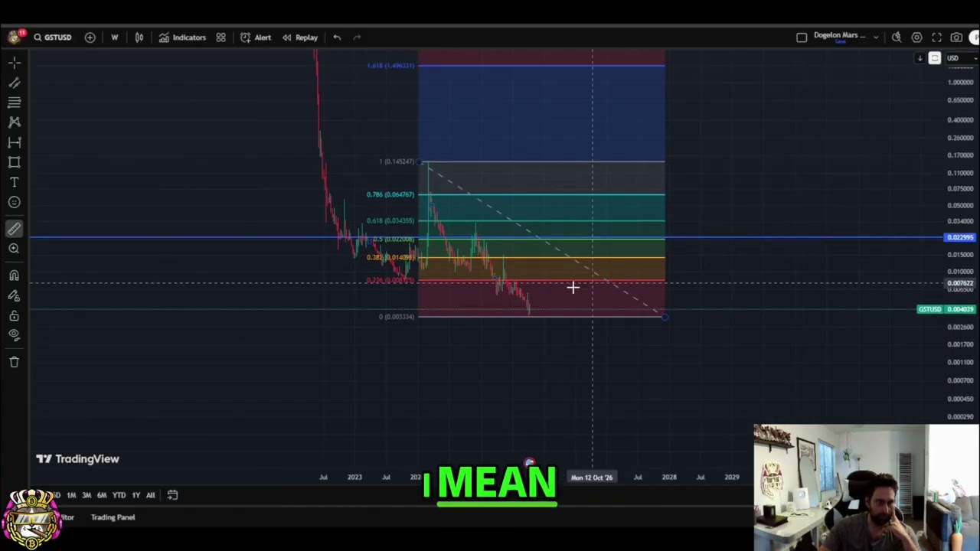Select the 0.786 Fibonacci level label
Image resolution: width=980 pixels, height=551 pixels.
(x=390, y=194)
